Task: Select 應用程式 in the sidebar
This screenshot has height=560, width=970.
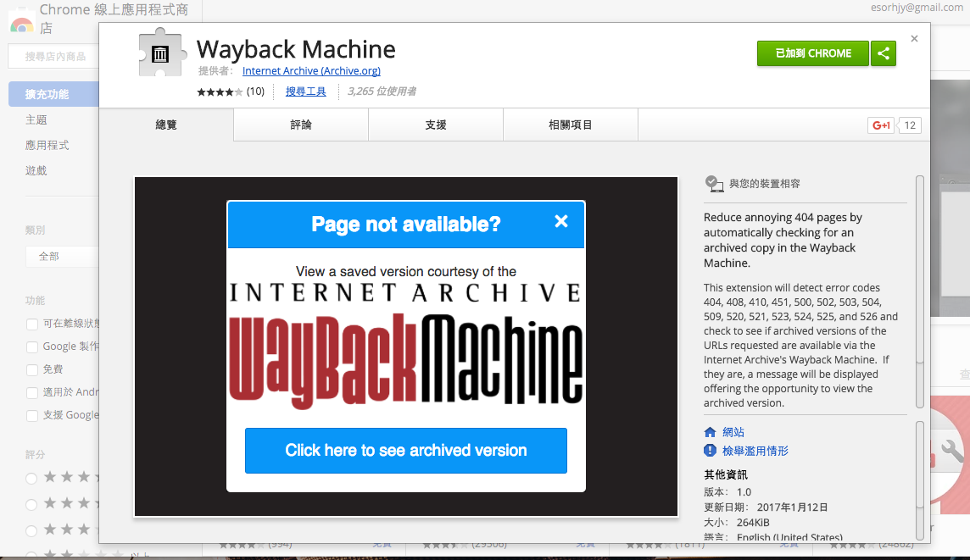Action: pos(47,145)
